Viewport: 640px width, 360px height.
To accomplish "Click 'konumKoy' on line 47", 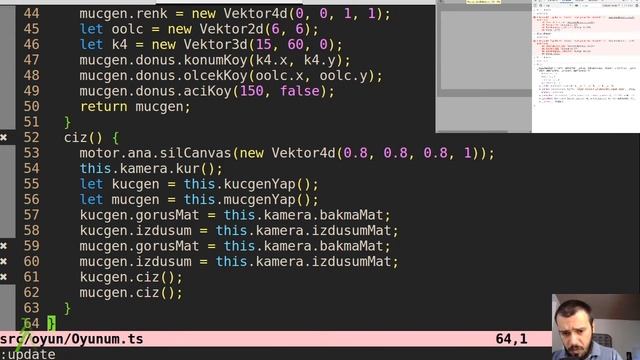I will [x=216, y=60].
